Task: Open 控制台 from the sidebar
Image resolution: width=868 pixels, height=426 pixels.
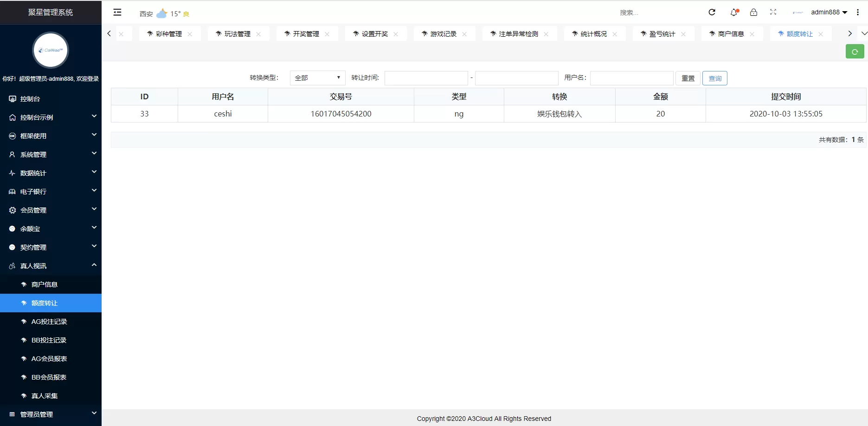Action: click(x=32, y=98)
